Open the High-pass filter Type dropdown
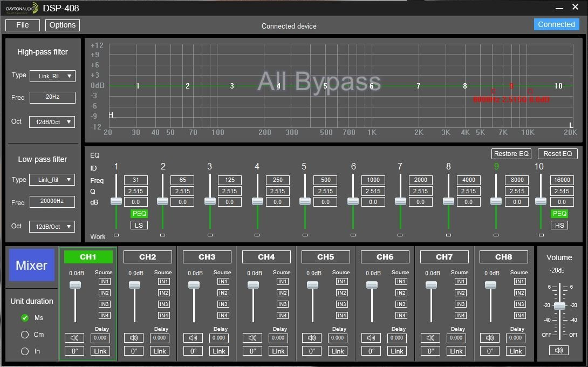 click(52, 76)
